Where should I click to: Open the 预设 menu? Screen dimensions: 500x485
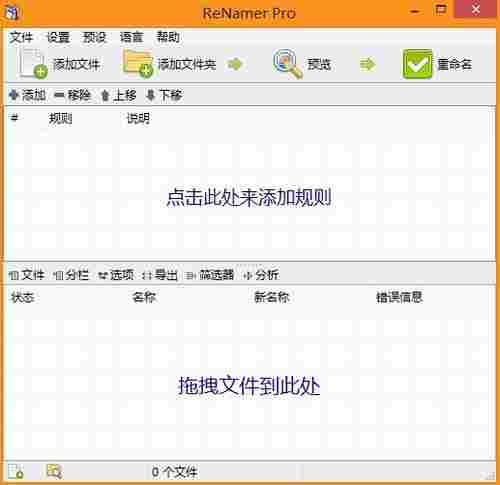tap(94, 37)
